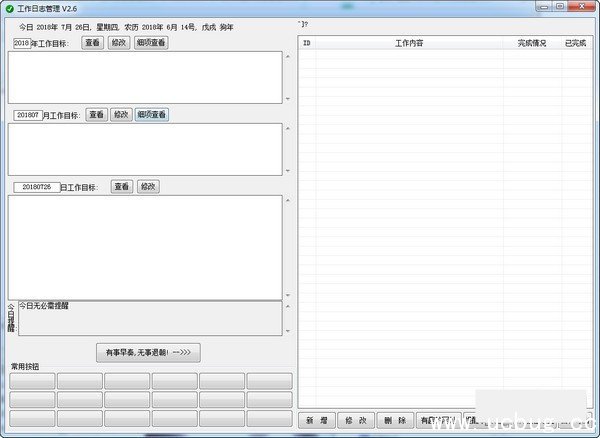Click 修改 button for daily work goal
Screen dimensions: 600x438
148,187
